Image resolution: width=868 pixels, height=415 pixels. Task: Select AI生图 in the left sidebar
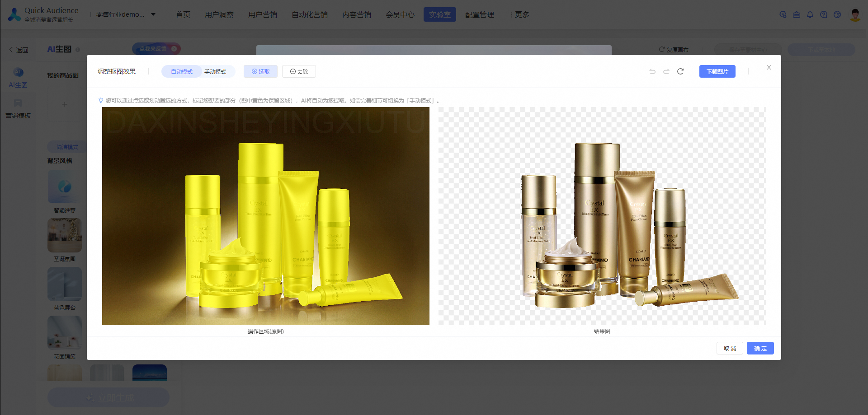coord(18,78)
